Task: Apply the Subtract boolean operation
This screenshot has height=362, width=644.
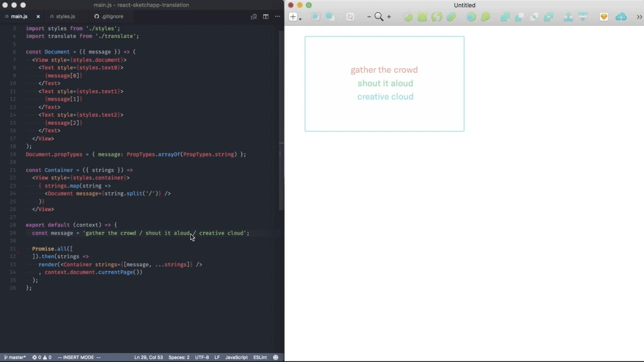Action: 520,17
